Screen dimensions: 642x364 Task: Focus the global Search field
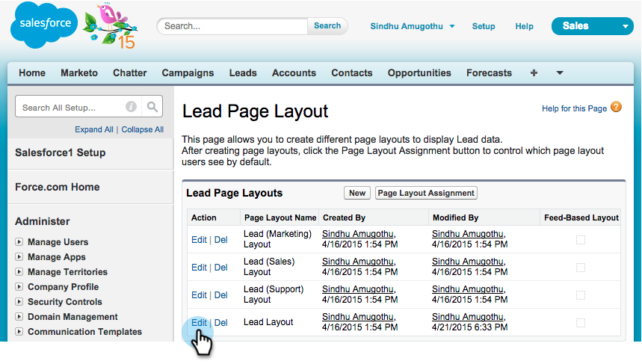[232, 26]
